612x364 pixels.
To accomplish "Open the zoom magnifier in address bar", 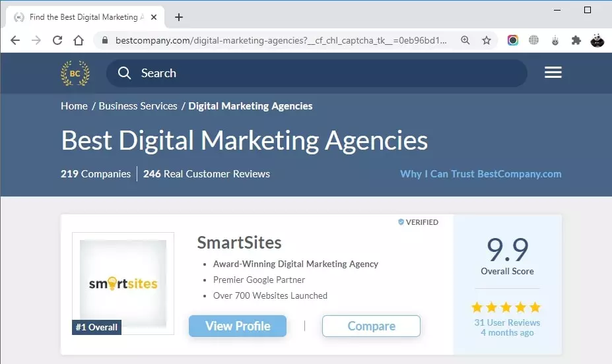I will click(x=465, y=40).
